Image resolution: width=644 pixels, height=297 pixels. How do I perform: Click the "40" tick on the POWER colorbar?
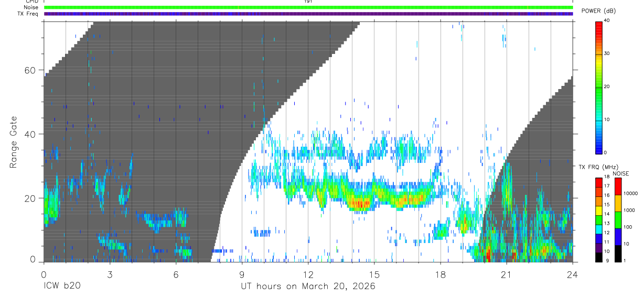[607, 20]
